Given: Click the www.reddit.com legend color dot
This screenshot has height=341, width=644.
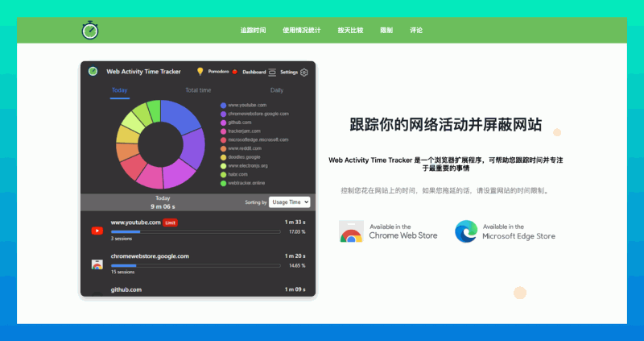Looking at the screenshot, I should coord(224,148).
